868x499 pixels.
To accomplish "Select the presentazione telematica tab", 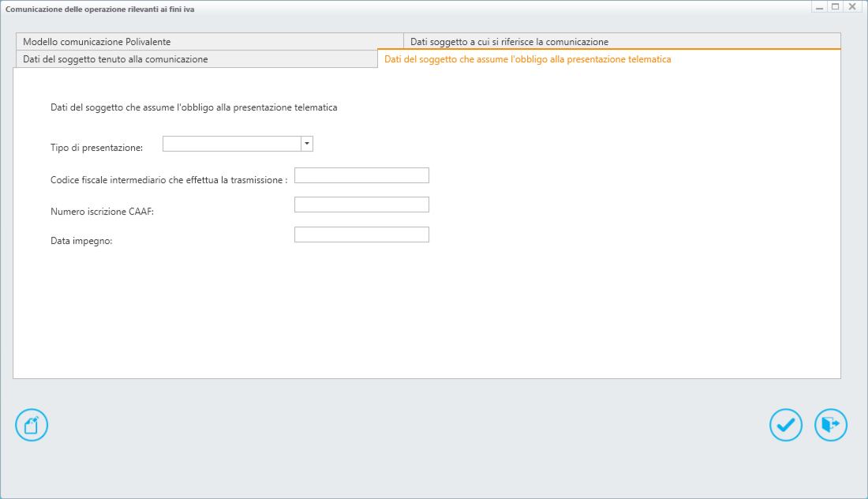I will pyautogui.click(x=609, y=59).
